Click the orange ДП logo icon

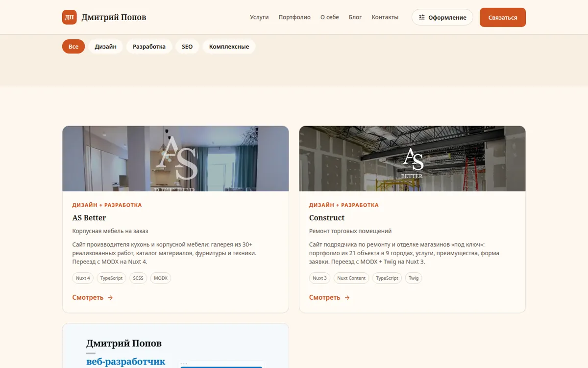(x=70, y=17)
